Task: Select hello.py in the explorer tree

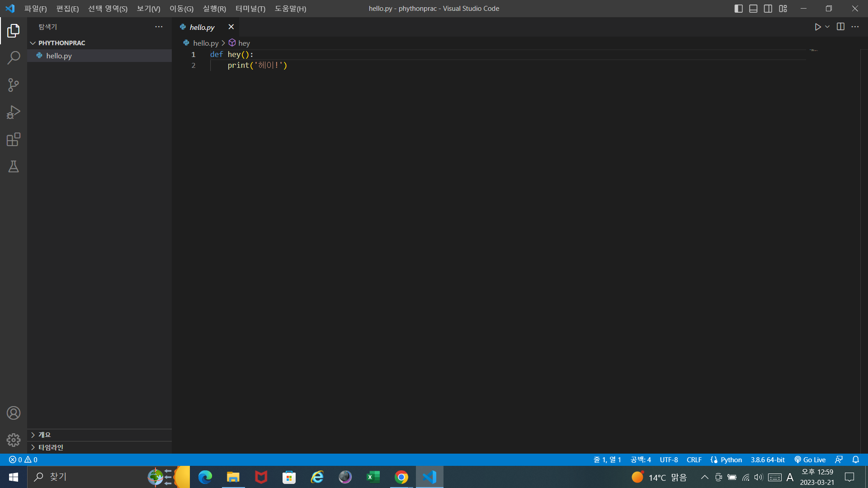Action: [x=99, y=56]
